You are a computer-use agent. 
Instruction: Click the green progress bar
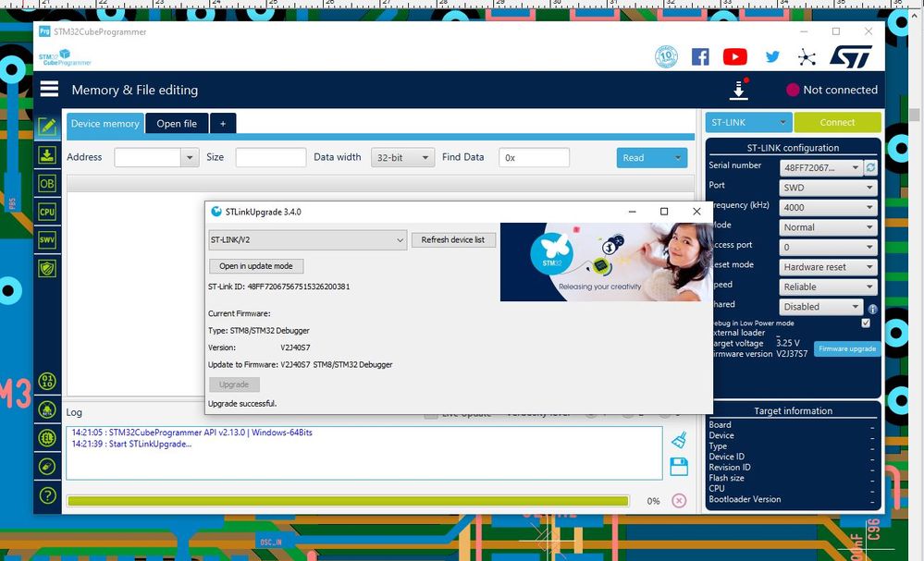(348, 501)
